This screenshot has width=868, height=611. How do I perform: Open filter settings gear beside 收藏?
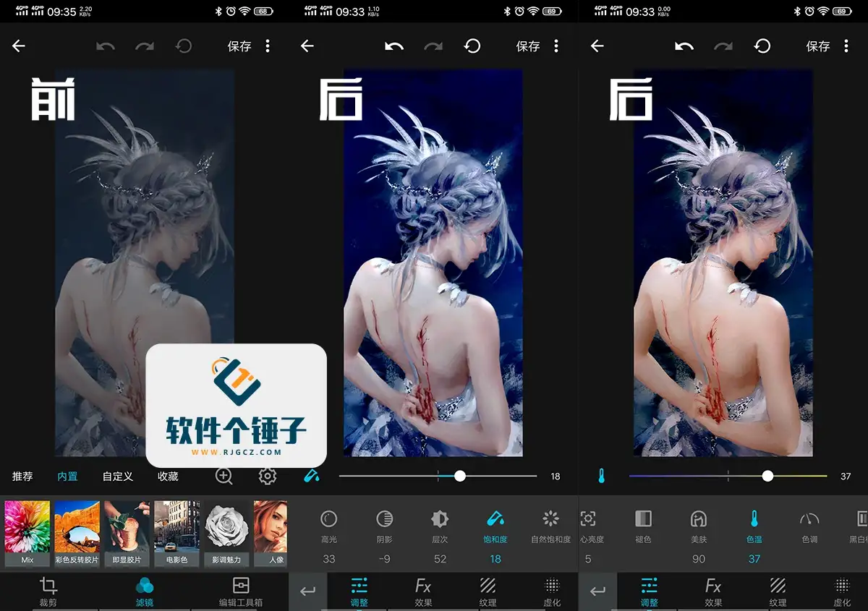(x=267, y=476)
